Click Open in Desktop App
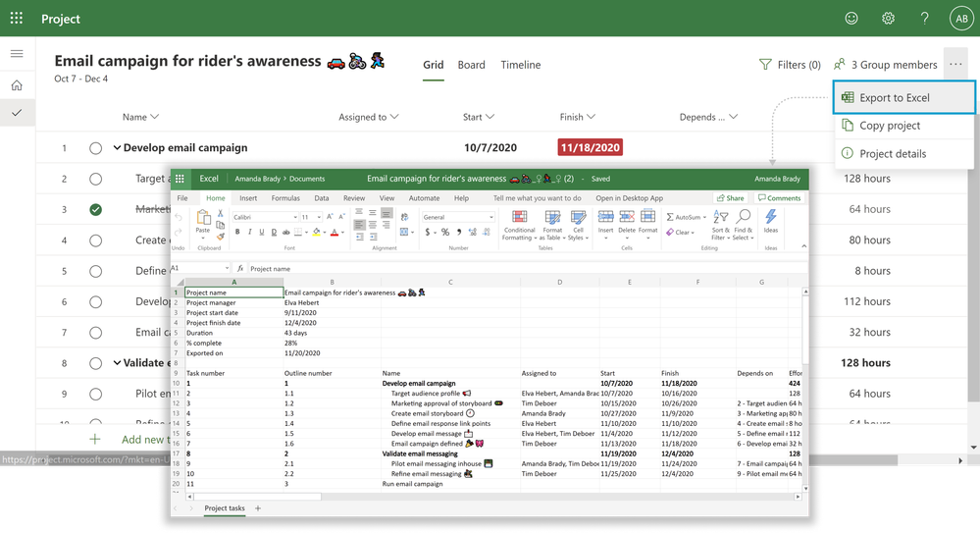The width and height of the screenshot is (980, 533). 630,197
